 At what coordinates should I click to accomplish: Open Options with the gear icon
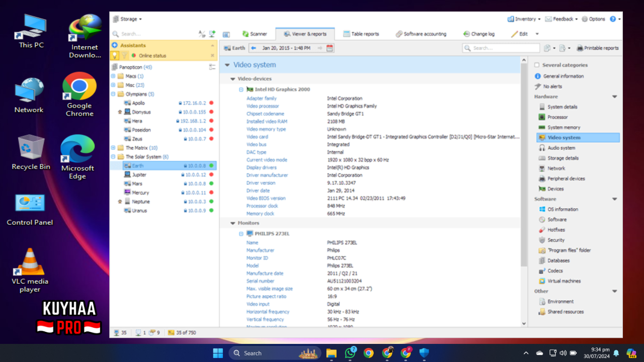click(x=594, y=19)
